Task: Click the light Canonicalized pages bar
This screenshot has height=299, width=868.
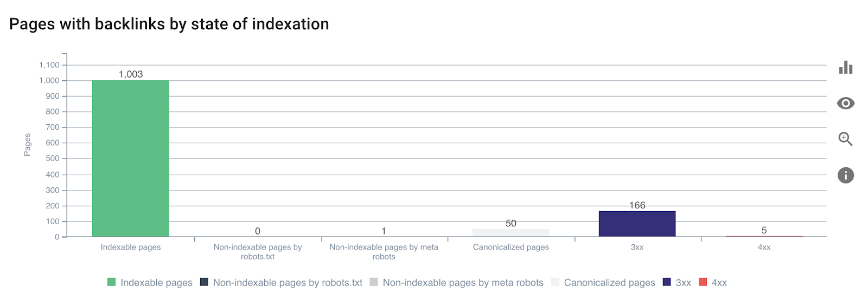Action: coord(511,233)
